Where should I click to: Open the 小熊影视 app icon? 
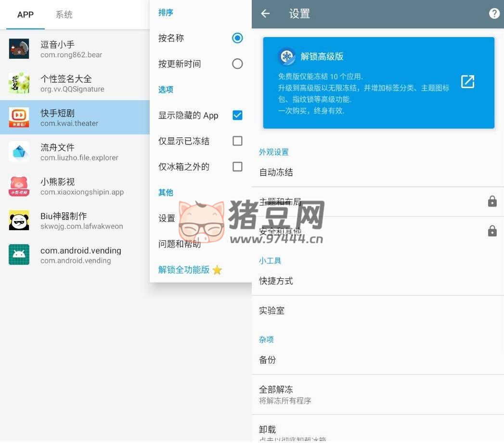[x=19, y=186]
